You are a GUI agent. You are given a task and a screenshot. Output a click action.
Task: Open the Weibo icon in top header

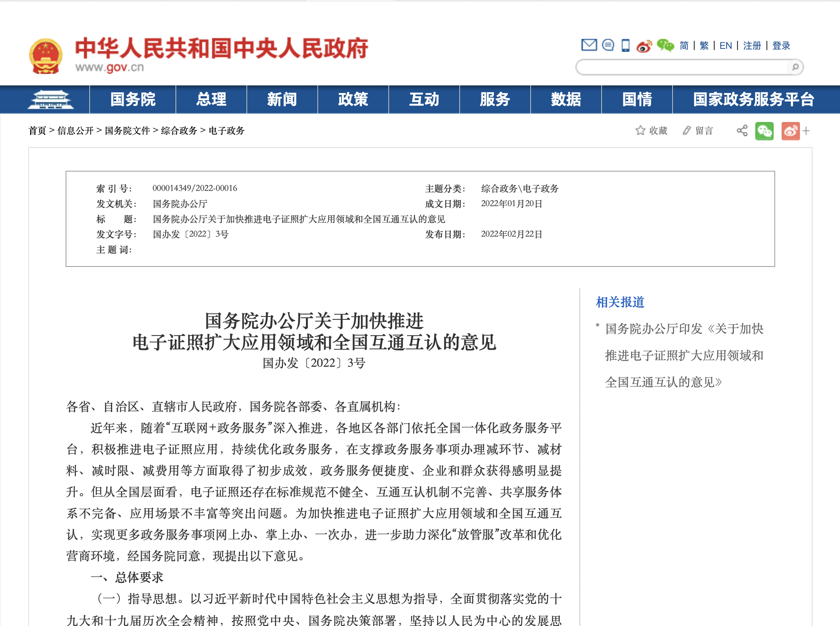[x=644, y=46]
